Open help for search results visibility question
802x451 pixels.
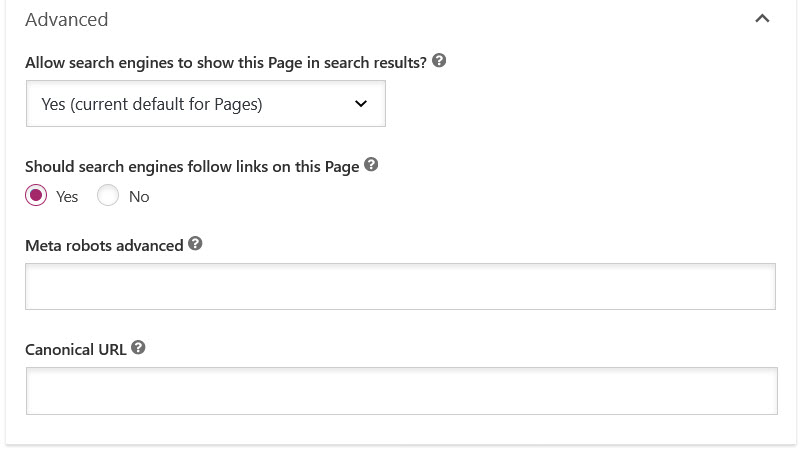(439, 61)
